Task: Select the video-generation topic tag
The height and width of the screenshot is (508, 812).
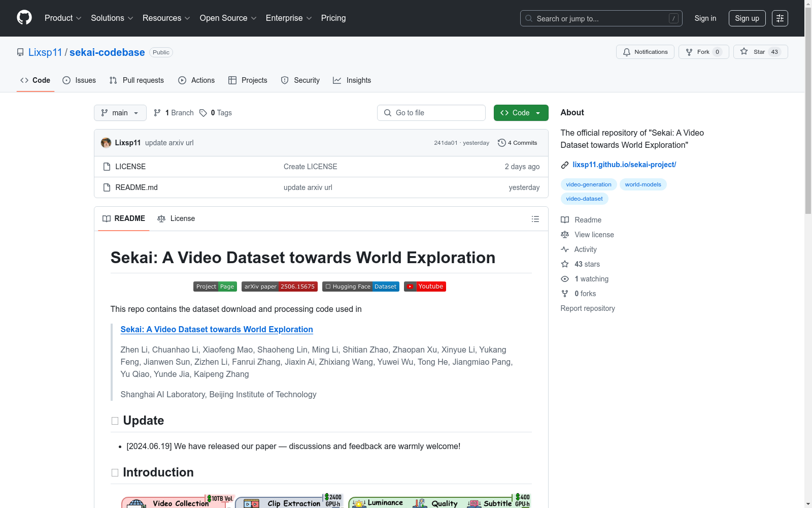Action: pos(589,184)
